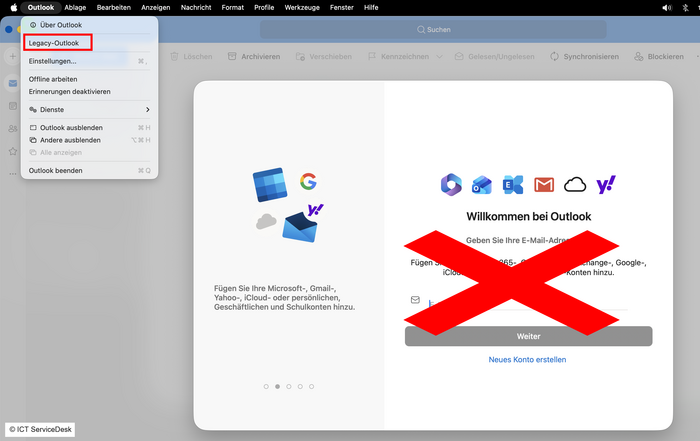The width and height of the screenshot is (700, 441).
Task: Click the plus new item sidebar button
Action: [x=12, y=56]
